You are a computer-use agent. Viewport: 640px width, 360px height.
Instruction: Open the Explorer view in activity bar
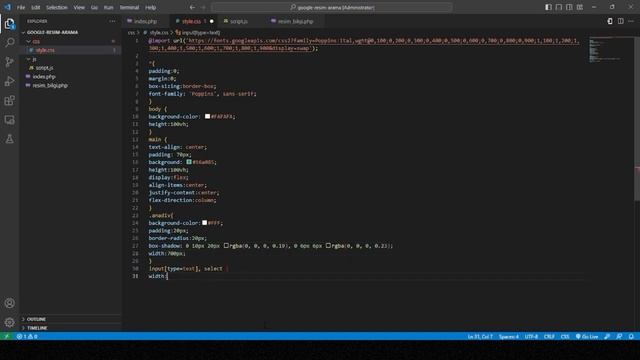(x=9, y=24)
